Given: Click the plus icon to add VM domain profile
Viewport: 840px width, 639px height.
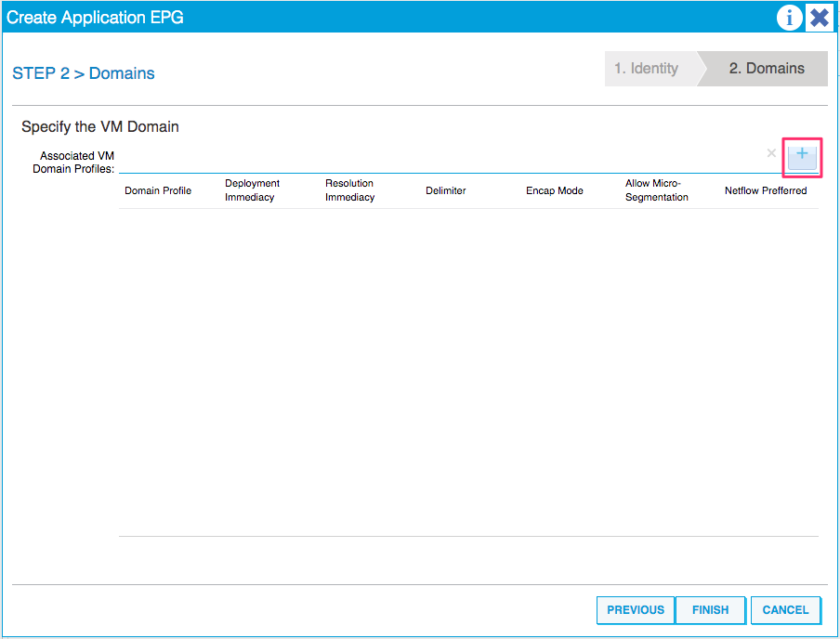Looking at the screenshot, I should tap(802, 156).
